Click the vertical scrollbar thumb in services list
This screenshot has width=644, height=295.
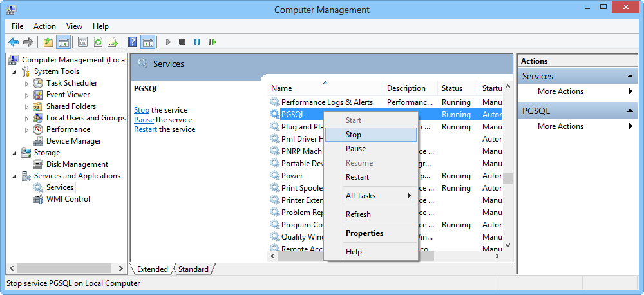click(507, 178)
